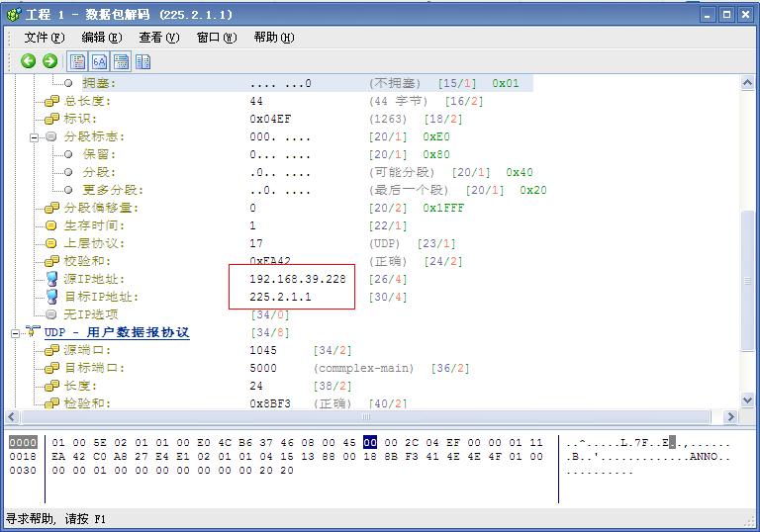The height and width of the screenshot is (532, 760).
Task: Click the bullet beside 拥塞
Action: [68, 83]
